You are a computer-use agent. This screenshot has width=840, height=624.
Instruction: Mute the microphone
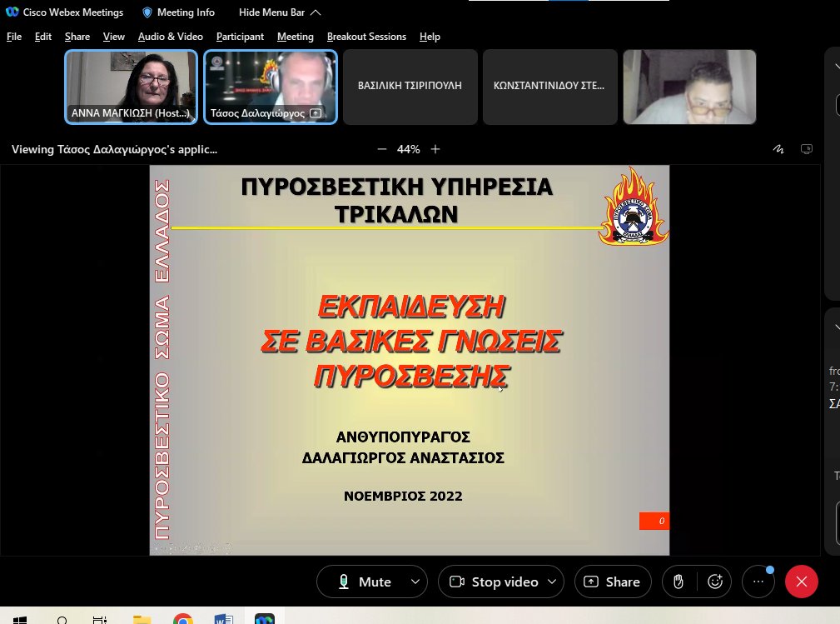pos(364,582)
